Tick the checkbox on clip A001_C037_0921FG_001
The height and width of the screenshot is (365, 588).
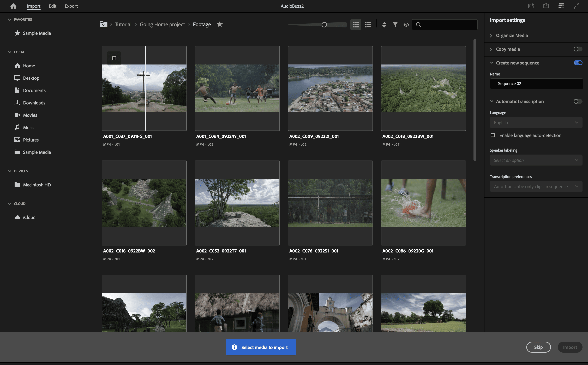coord(114,58)
